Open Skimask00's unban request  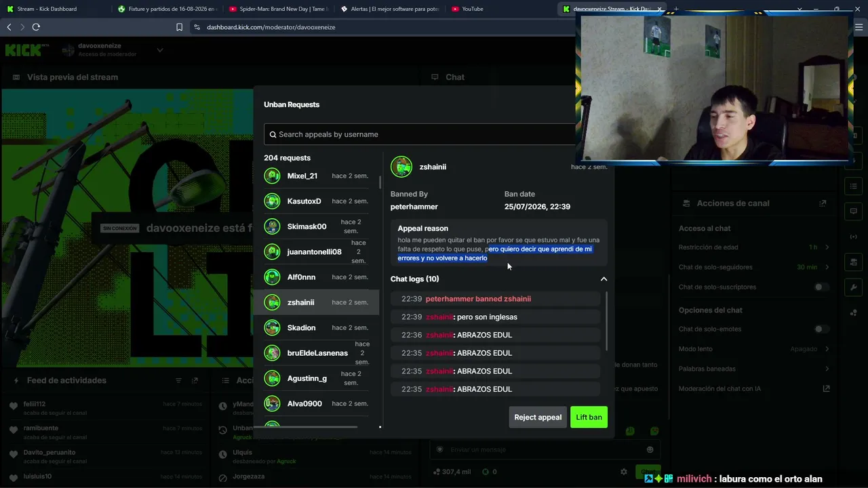(316, 226)
